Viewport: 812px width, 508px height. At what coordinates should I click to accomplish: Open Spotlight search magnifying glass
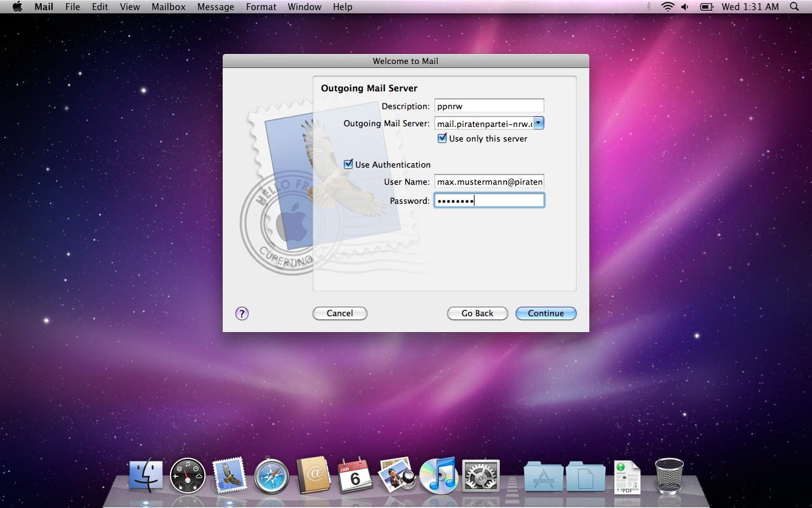794,7
